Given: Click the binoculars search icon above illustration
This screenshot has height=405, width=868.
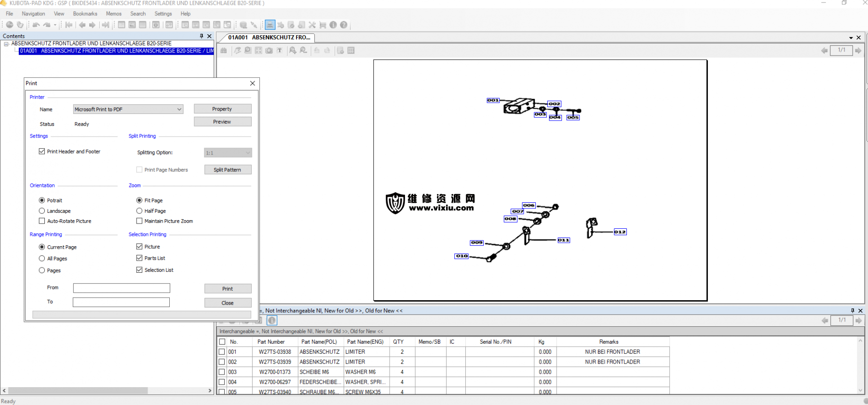Looking at the screenshot, I should tap(224, 50).
